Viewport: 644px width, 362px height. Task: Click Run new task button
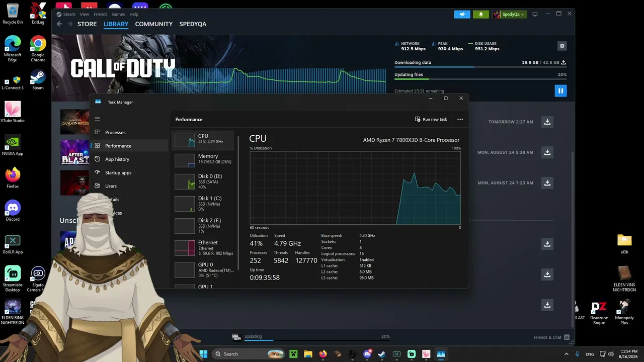(x=431, y=119)
